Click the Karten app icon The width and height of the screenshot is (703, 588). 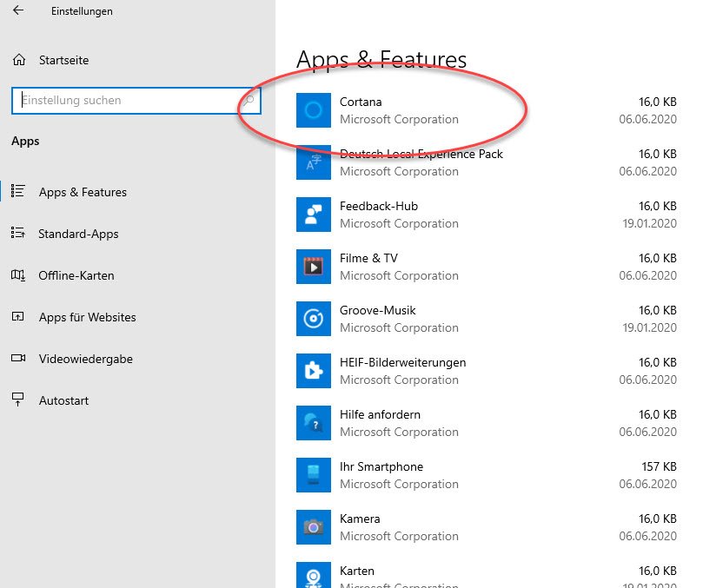point(314,575)
